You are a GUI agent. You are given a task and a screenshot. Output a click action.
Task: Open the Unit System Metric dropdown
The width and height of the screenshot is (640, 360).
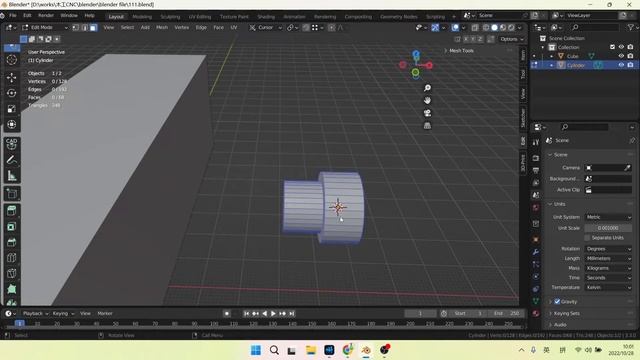pyautogui.click(x=608, y=217)
